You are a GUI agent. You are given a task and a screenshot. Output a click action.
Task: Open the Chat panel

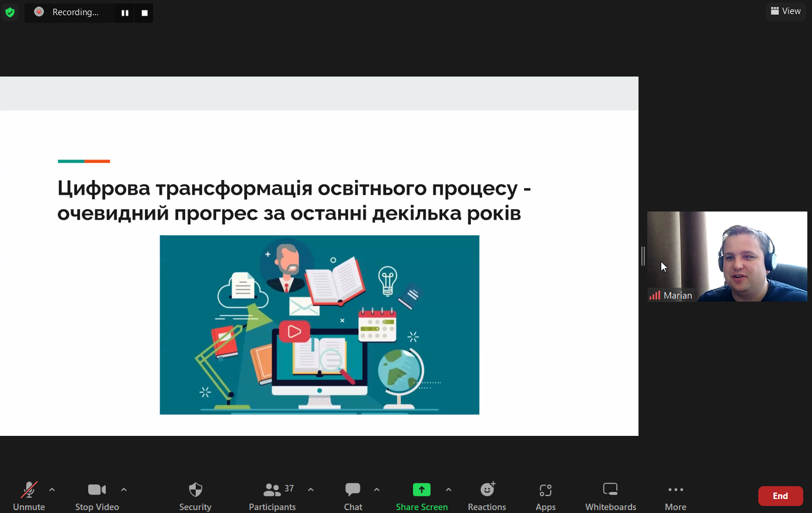point(353,495)
